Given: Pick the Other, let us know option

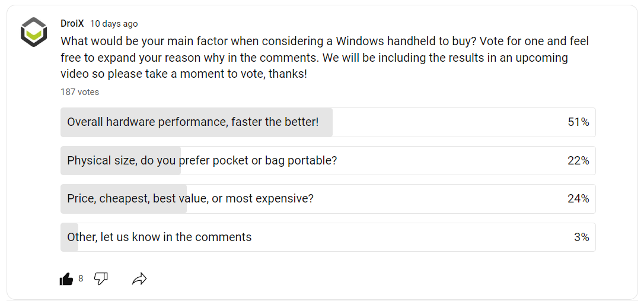Looking at the screenshot, I should click(x=160, y=237).
